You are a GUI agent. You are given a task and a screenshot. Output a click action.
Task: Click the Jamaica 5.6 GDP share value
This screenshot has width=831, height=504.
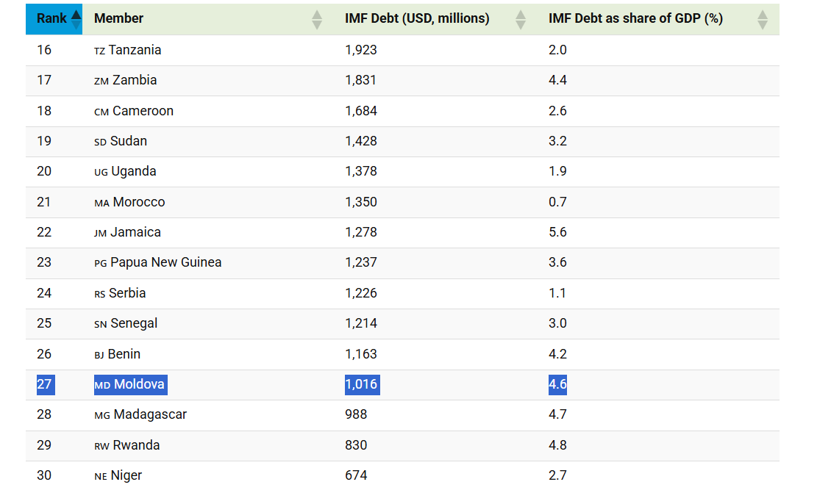[x=557, y=232]
